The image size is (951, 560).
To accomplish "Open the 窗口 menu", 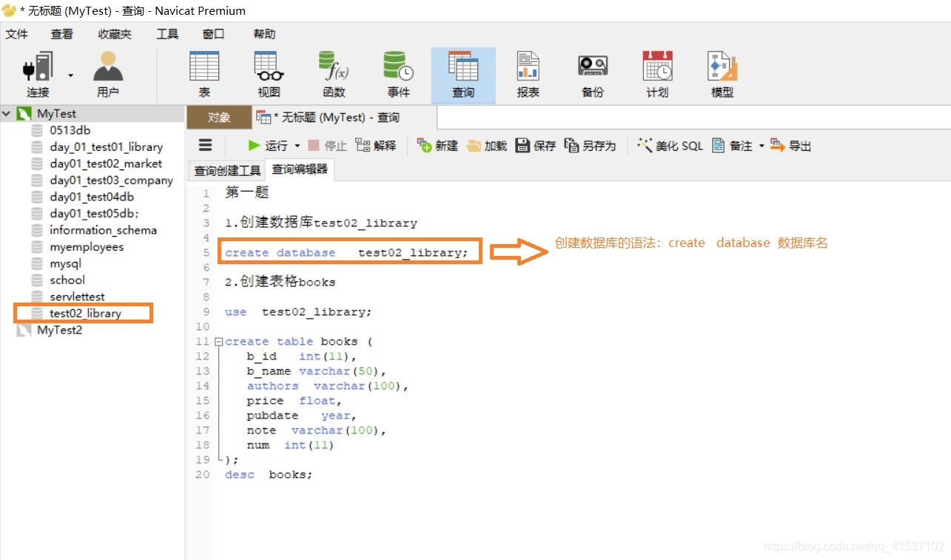I will coord(213,34).
